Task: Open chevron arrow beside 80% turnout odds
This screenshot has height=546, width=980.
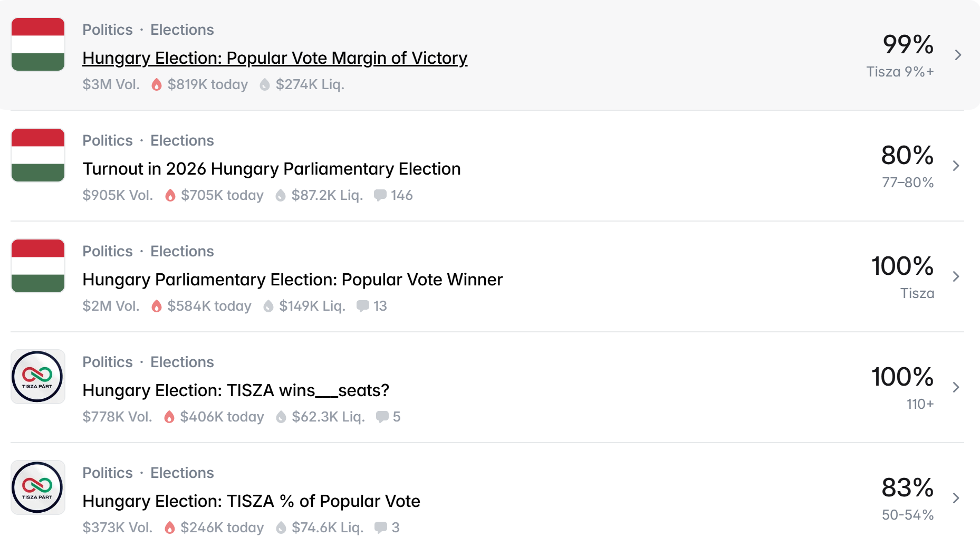Action: coord(956,166)
